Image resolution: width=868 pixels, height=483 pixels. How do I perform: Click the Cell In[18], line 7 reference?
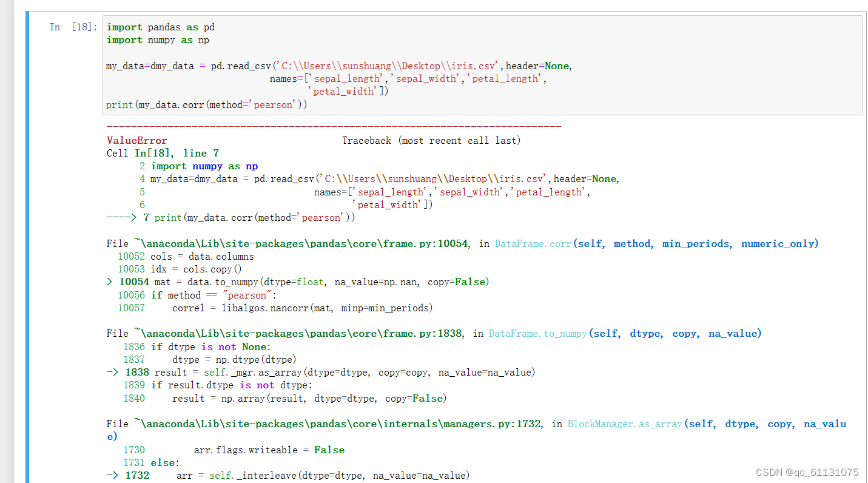pos(164,153)
